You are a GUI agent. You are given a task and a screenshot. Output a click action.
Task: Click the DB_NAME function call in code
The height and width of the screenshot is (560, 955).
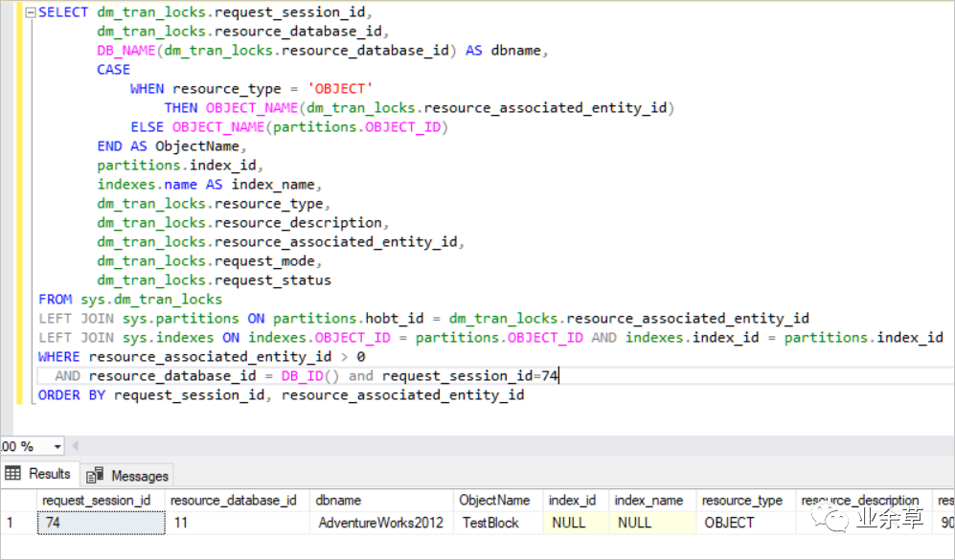(277, 51)
